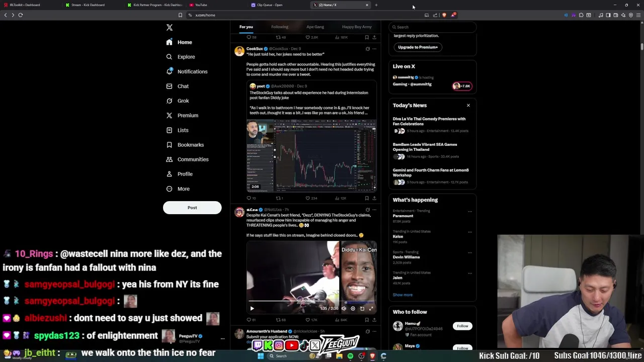
Task: Go back in browser
Action: (6, 15)
